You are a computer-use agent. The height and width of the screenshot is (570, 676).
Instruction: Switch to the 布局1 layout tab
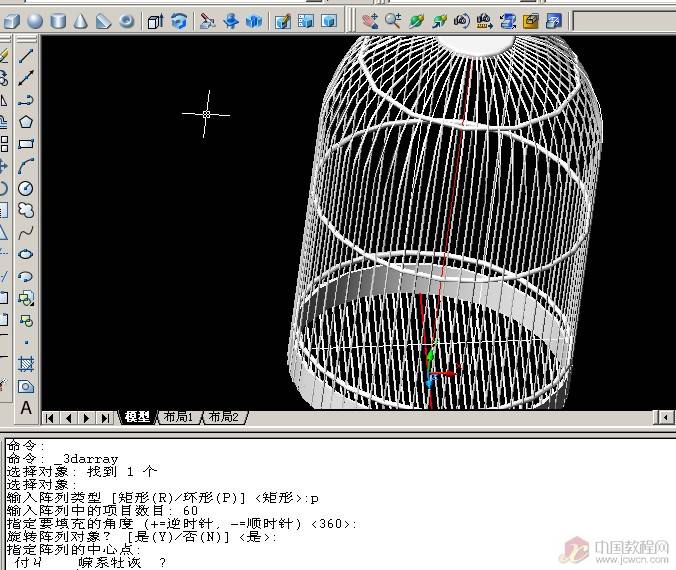178,417
